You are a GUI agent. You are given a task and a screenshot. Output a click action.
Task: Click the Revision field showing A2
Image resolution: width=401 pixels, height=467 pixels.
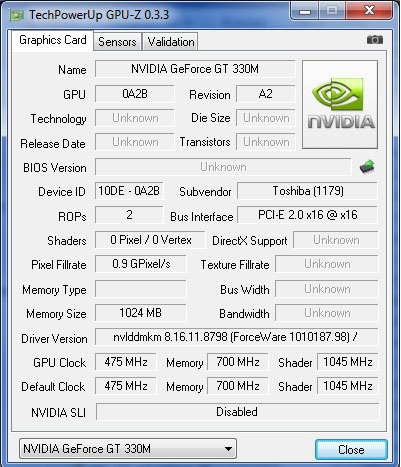[x=265, y=94]
